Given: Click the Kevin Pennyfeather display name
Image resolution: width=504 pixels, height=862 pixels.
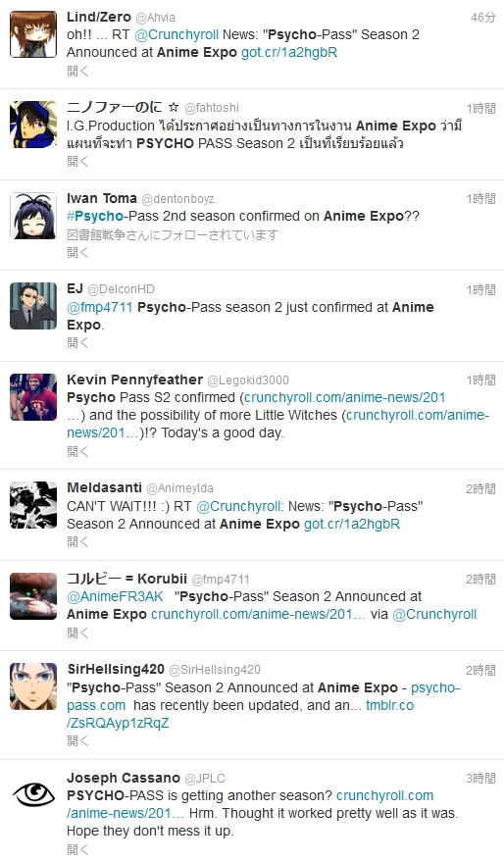Looking at the screenshot, I should coord(134,380).
